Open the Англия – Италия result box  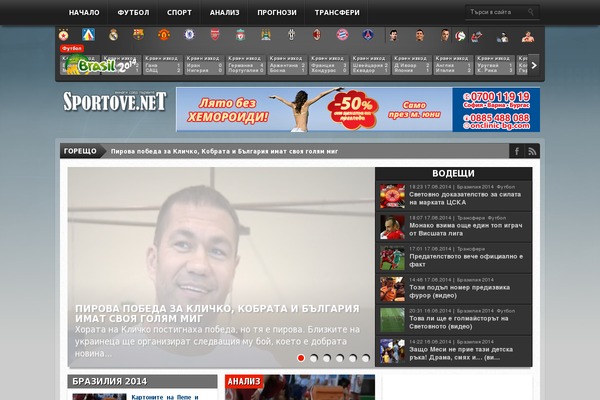453,65
